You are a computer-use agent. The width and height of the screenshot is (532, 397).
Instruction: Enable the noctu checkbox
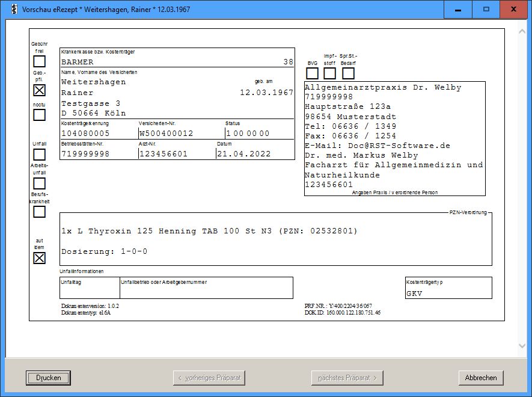39,115
